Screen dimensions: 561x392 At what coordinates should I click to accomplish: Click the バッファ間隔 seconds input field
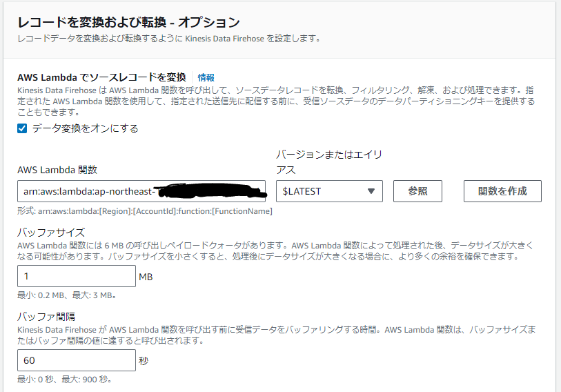(77, 360)
